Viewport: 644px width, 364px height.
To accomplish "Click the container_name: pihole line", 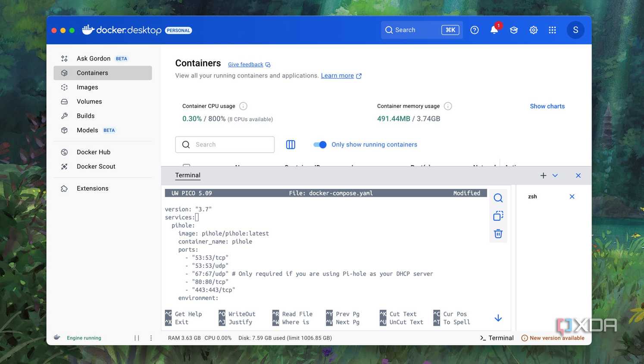I will (x=215, y=242).
